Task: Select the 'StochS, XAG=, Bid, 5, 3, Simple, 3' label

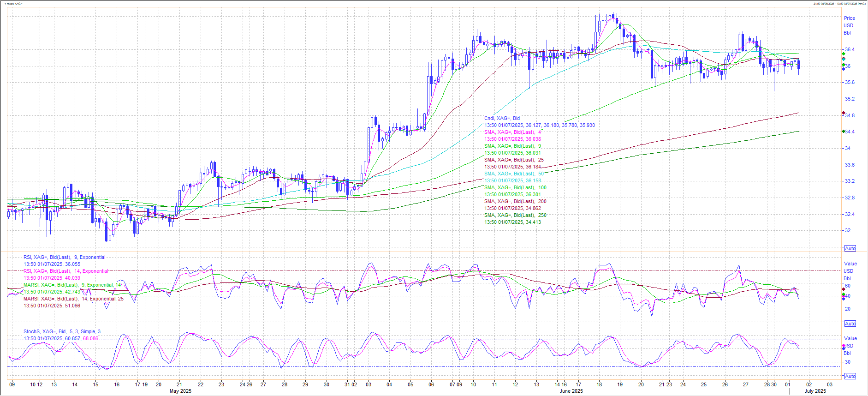Action: click(62, 331)
